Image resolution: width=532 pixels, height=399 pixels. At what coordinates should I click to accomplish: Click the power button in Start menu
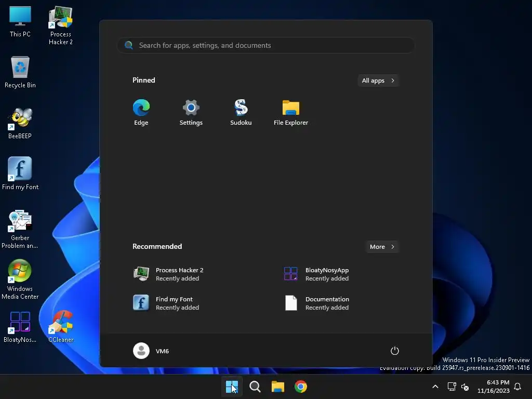point(395,351)
